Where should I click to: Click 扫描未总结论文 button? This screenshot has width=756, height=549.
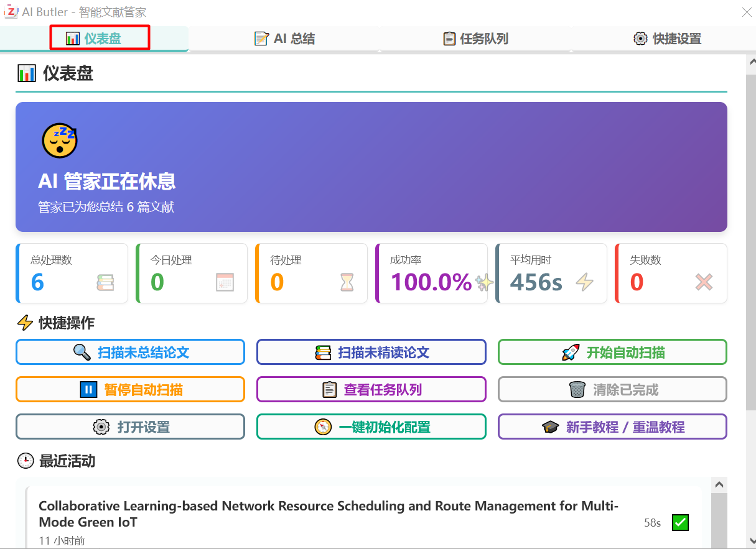130,353
